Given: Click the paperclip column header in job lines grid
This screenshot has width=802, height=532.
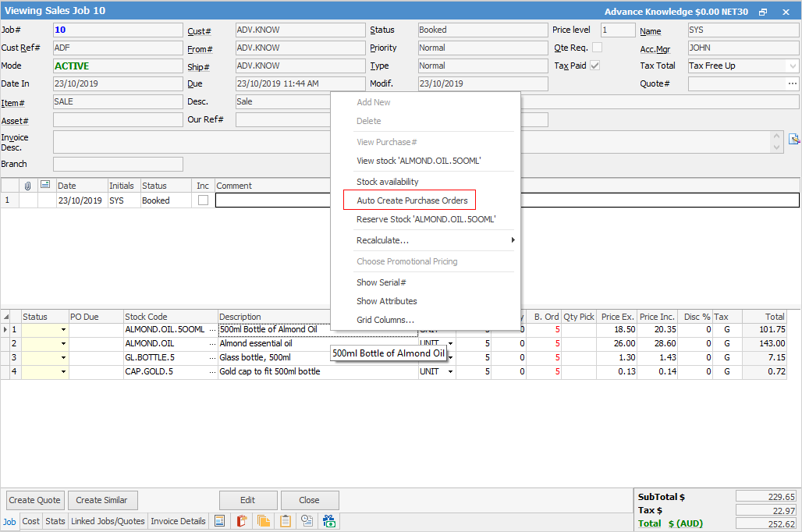Looking at the screenshot, I should 27,185.
